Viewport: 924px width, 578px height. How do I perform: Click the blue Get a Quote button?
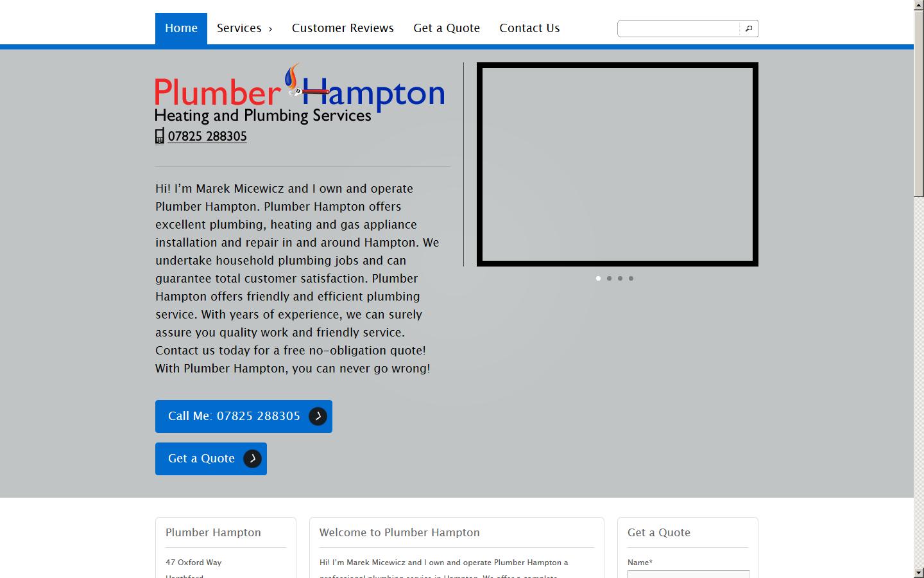(211, 459)
